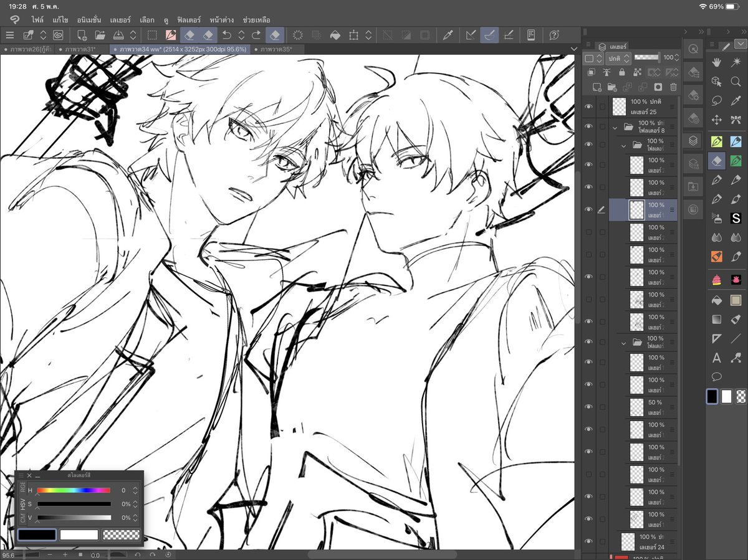Open the แก้ไข (Edit) menu
Screen dimensions: 748x560
(x=60, y=20)
